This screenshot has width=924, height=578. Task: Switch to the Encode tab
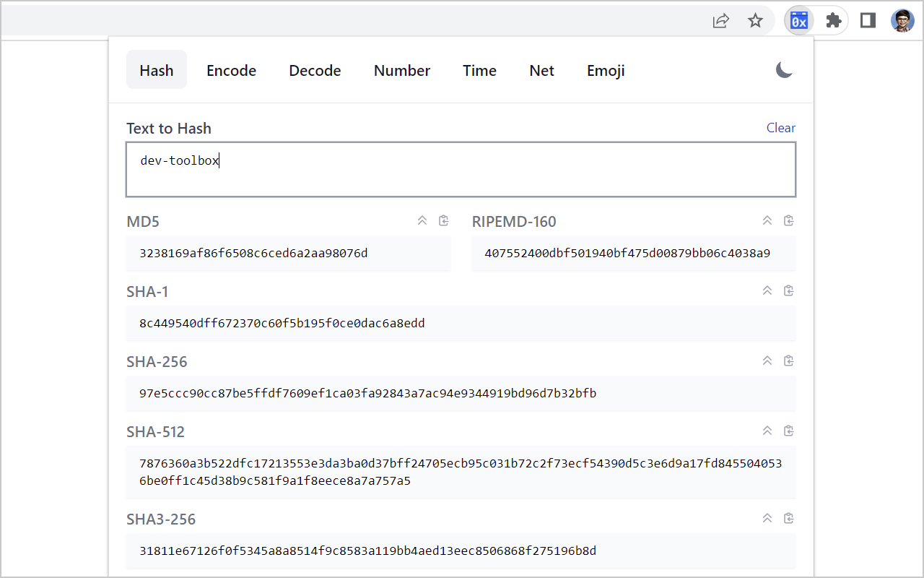coord(231,70)
